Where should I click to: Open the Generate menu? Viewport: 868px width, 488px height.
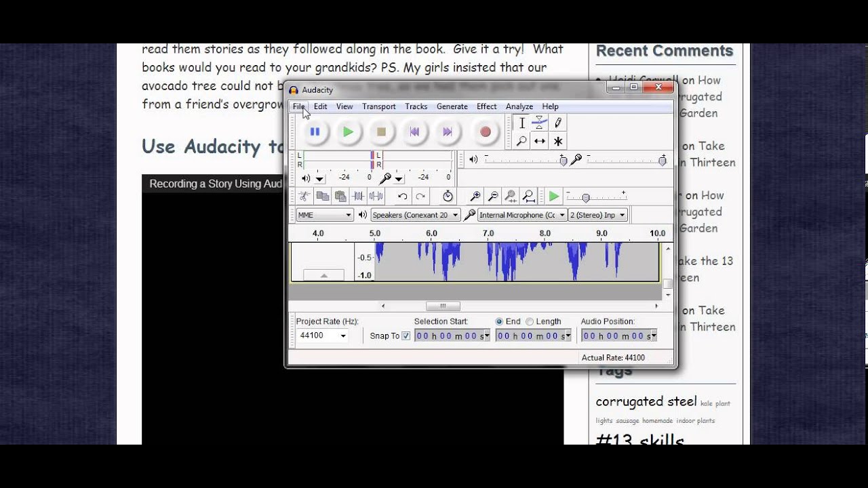[452, 106]
